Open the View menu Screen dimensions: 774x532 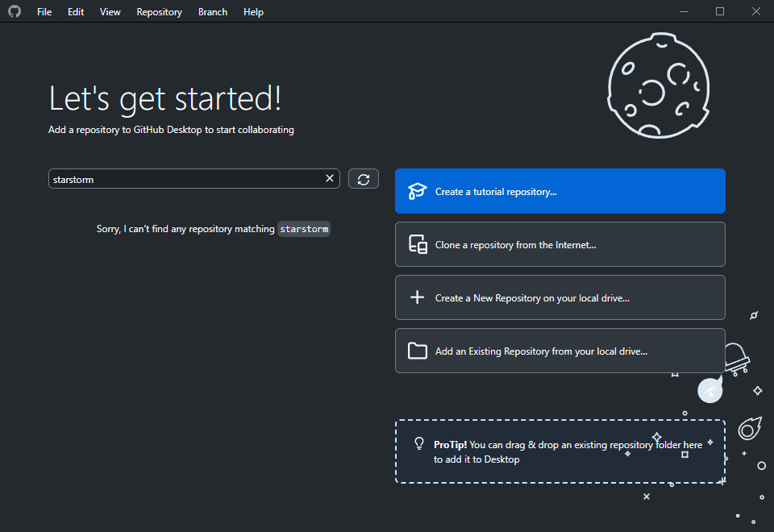(110, 12)
